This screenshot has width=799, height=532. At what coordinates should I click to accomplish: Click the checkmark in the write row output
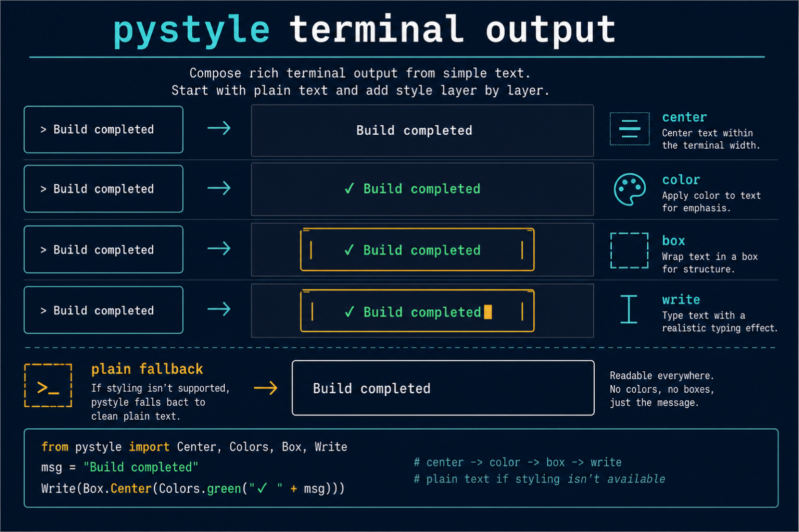coord(350,312)
